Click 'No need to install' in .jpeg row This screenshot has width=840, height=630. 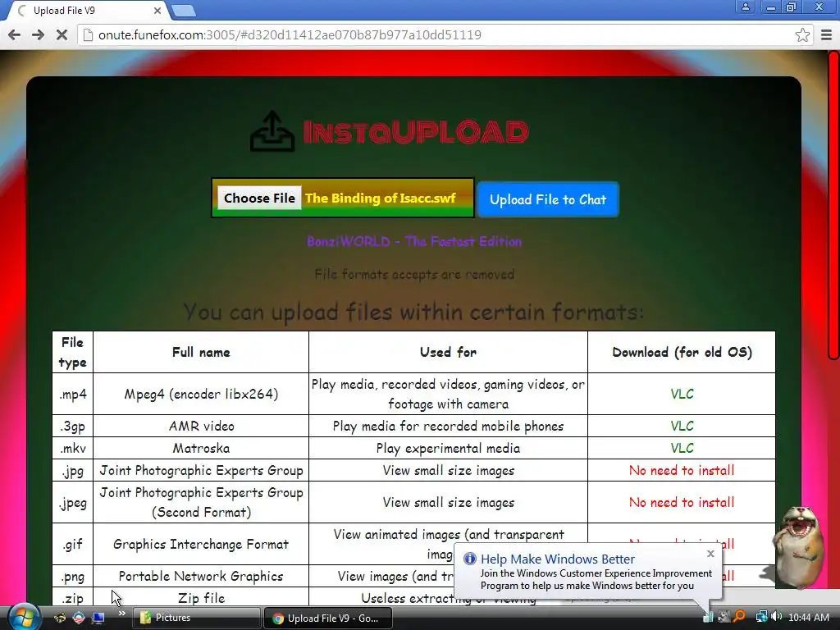click(x=682, y=503)
